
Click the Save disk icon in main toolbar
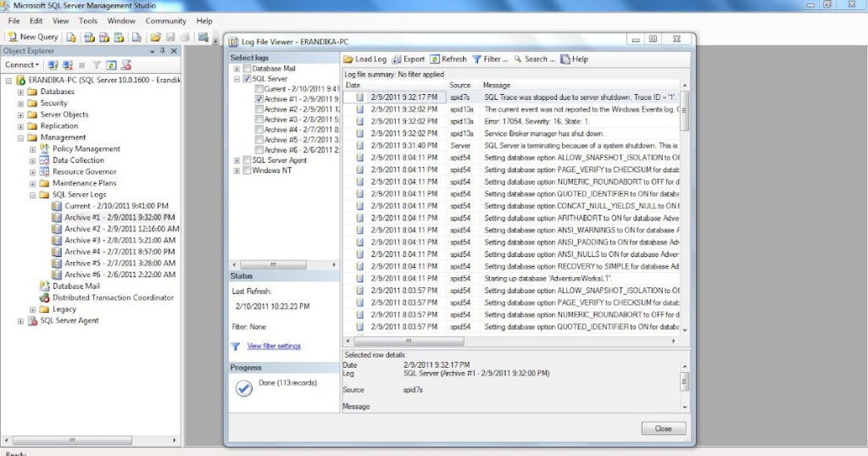click(x=170, y=37)
